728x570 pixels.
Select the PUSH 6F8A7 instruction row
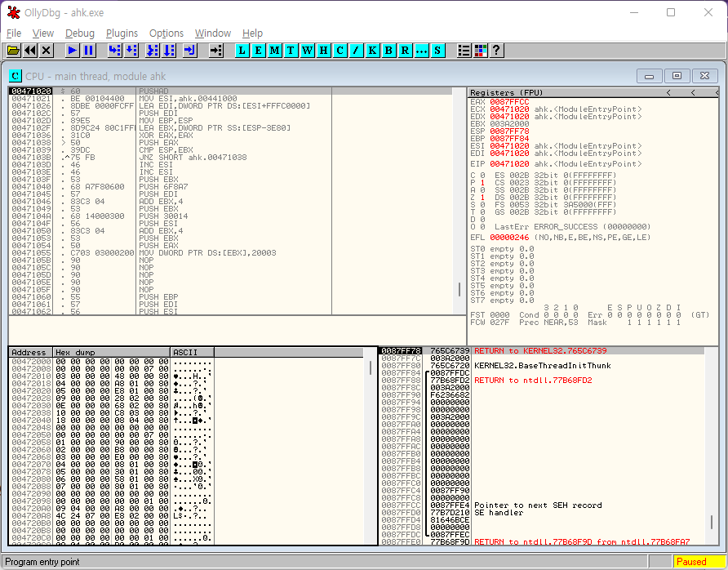230,187
